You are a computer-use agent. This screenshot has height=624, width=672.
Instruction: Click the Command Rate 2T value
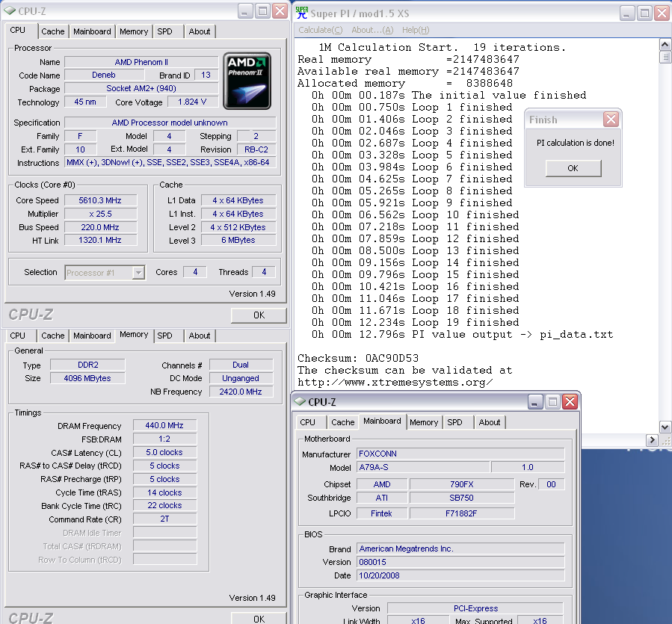[x=164, y=519]
